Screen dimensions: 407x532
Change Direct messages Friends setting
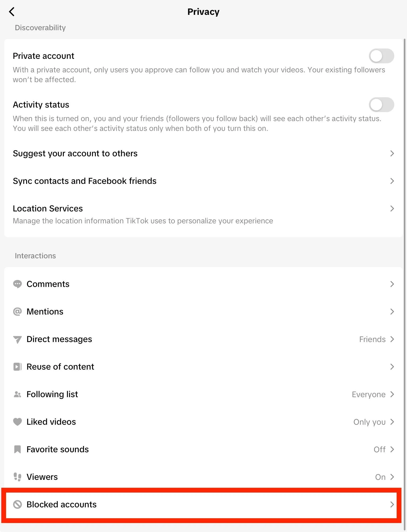tap(372, 339)
